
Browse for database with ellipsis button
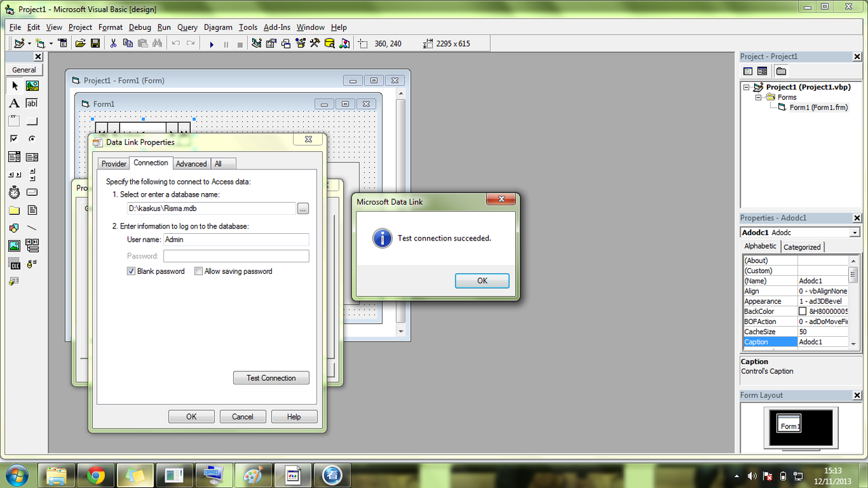point(303,209)
